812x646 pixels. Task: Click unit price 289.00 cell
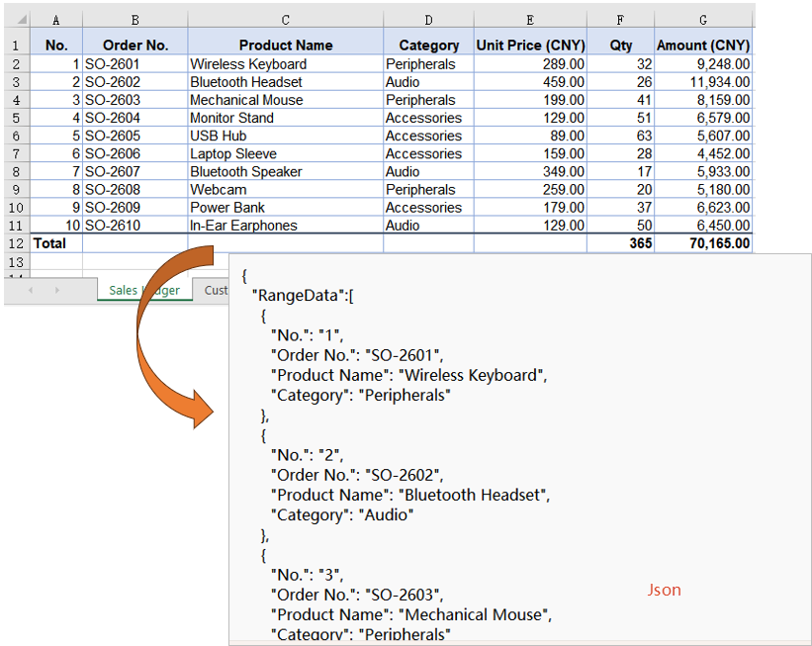pyautogui.click(x=530, y=64)
